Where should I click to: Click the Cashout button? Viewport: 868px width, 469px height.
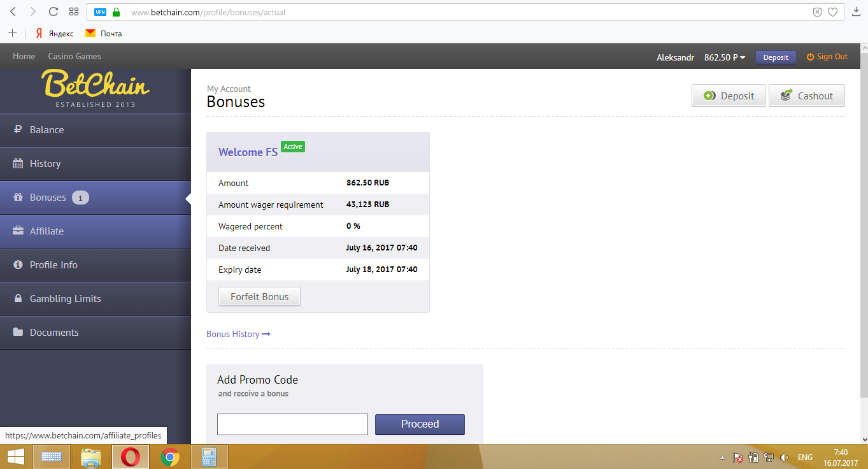806,96
